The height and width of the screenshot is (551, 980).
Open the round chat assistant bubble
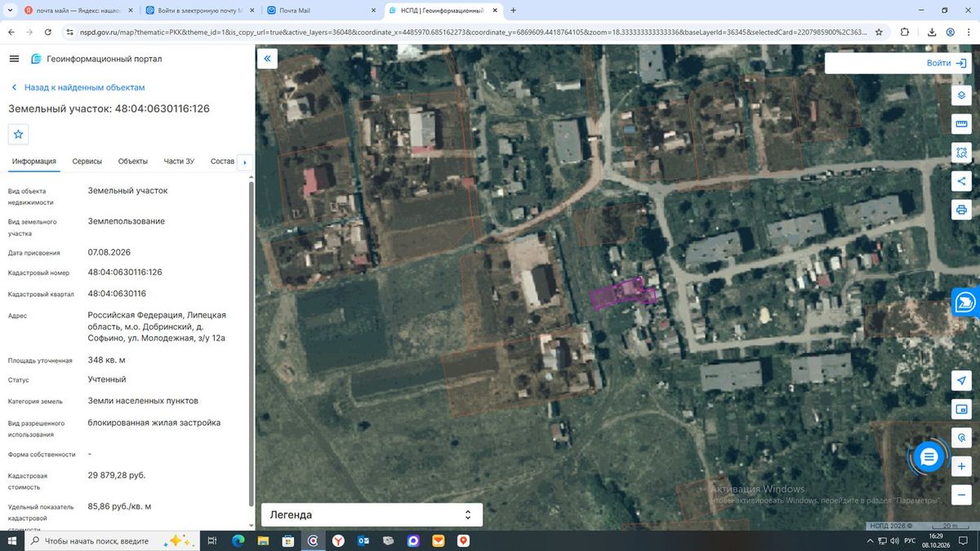pos(929,457)
